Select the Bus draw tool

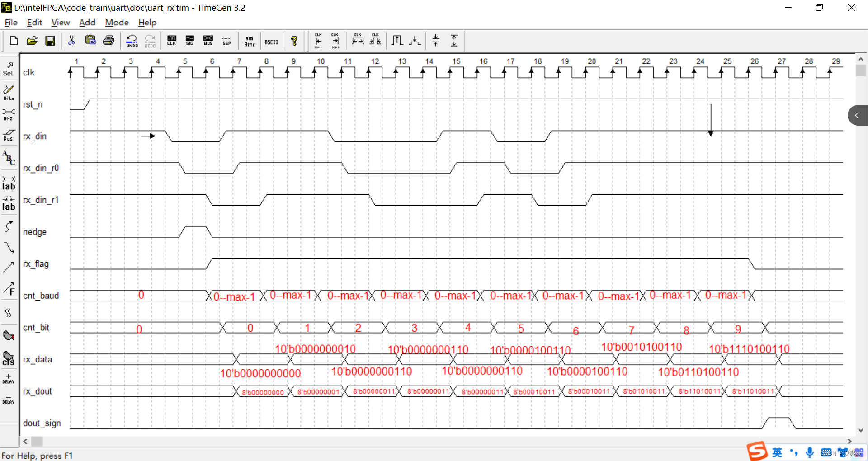tap(9, 135)
